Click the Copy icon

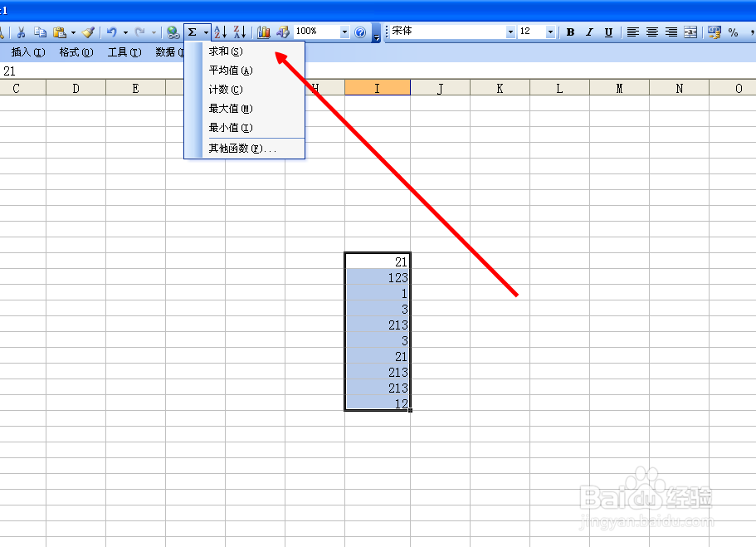click(x=40, y=32)
